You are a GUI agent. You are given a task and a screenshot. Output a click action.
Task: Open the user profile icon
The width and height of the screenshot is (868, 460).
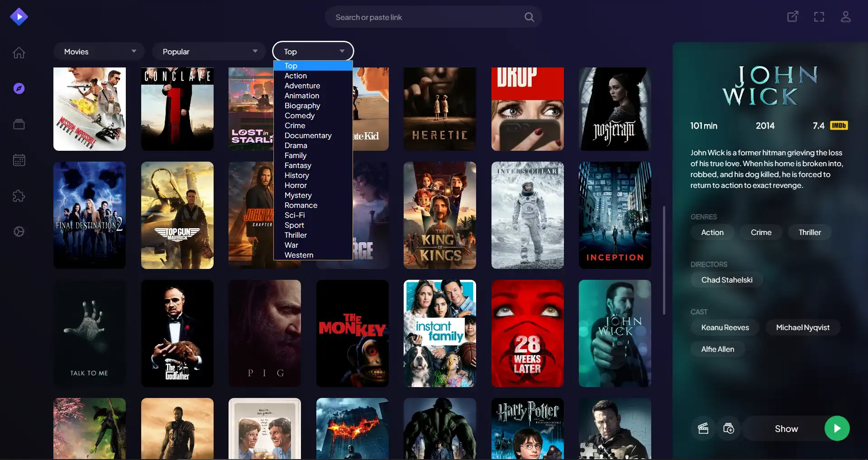[x=845, y=17]
